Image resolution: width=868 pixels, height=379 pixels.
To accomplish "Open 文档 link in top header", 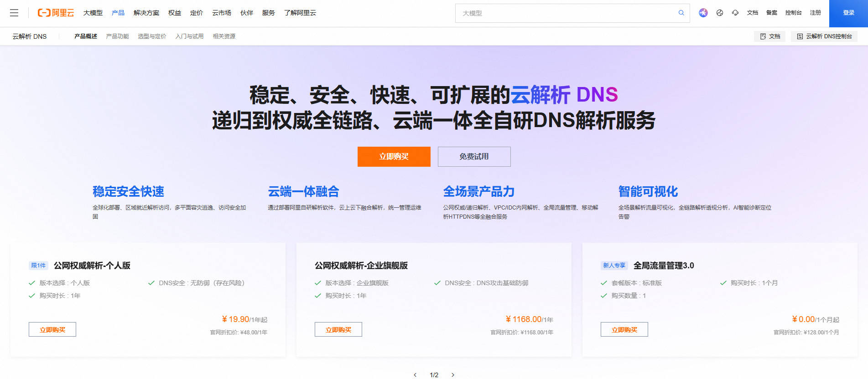I will tap(753, 13).
